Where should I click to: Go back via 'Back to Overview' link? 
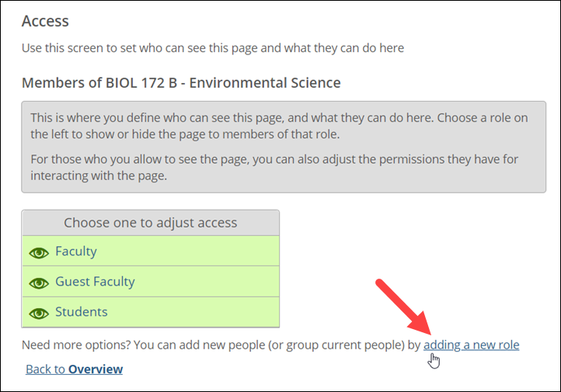74,369
